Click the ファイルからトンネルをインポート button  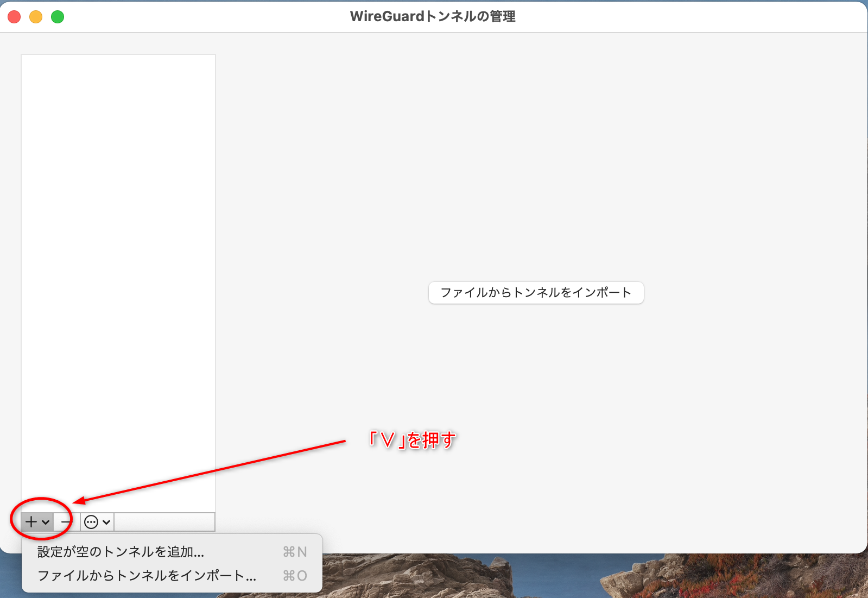[536, 293]
